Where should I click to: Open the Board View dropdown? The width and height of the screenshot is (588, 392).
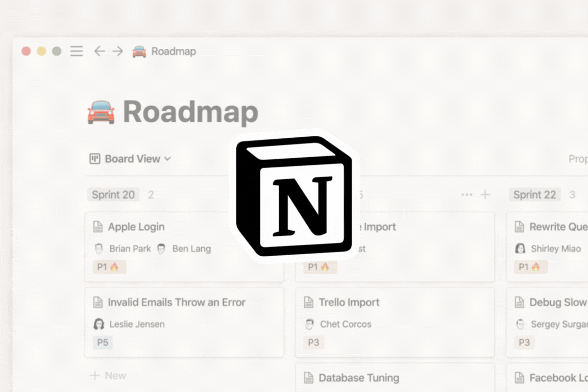click(x=130, y=159)
